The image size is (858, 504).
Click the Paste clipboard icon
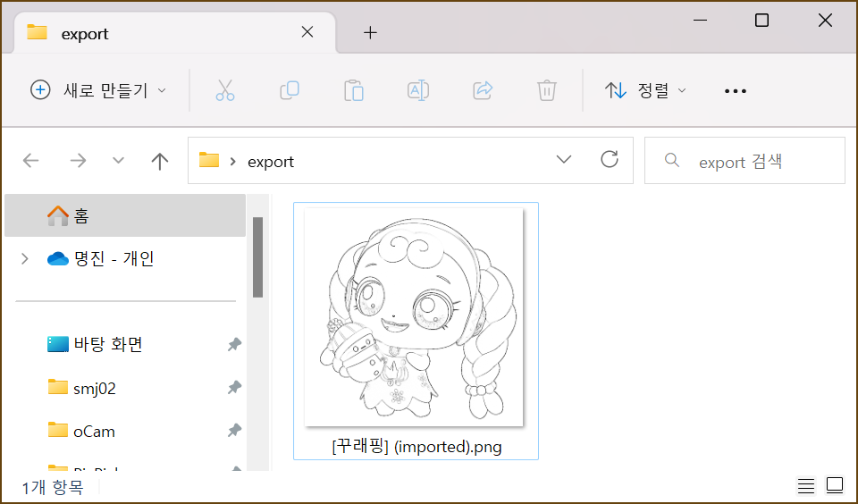coord(354,90)
